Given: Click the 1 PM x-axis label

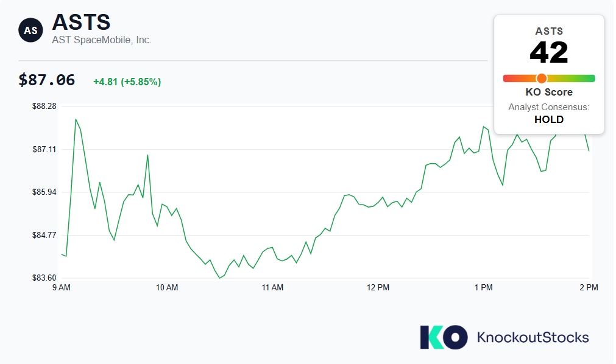Looking at the screenshot, I should click(483, 287).
